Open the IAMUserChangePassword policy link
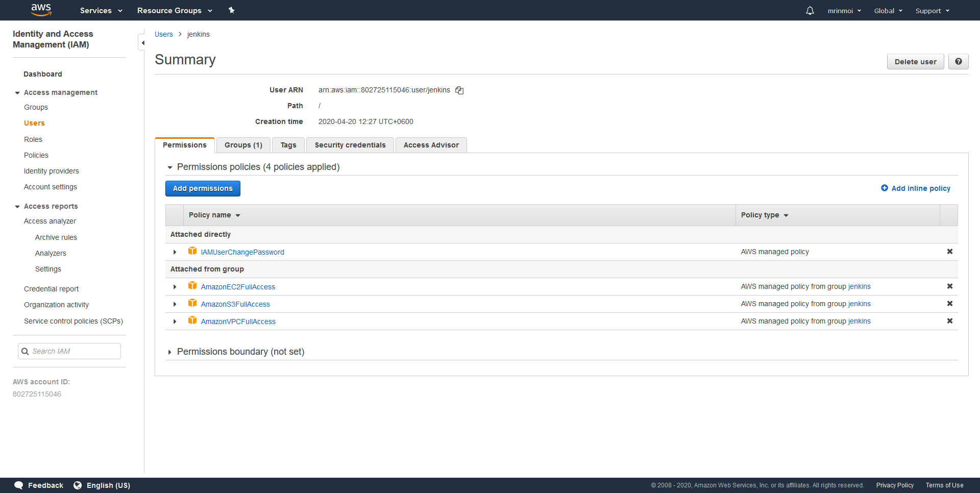The width and height of the screenshot is (980, 493). click(242, 252)
